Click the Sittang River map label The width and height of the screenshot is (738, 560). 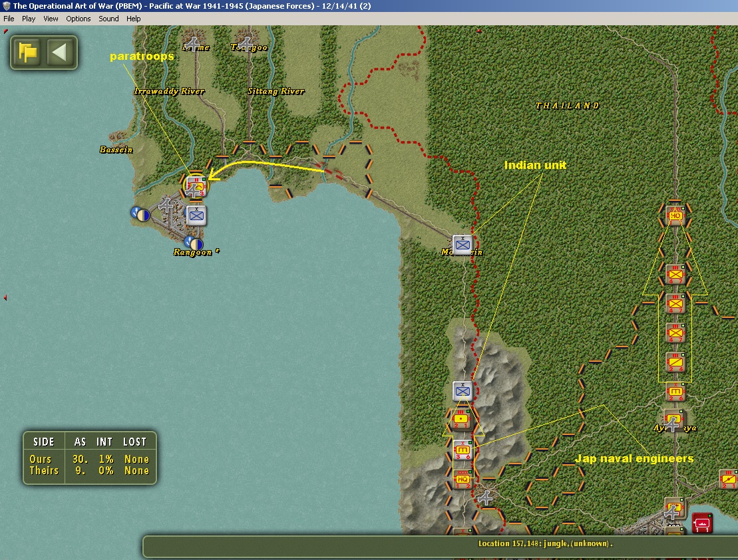click(276, 91)
